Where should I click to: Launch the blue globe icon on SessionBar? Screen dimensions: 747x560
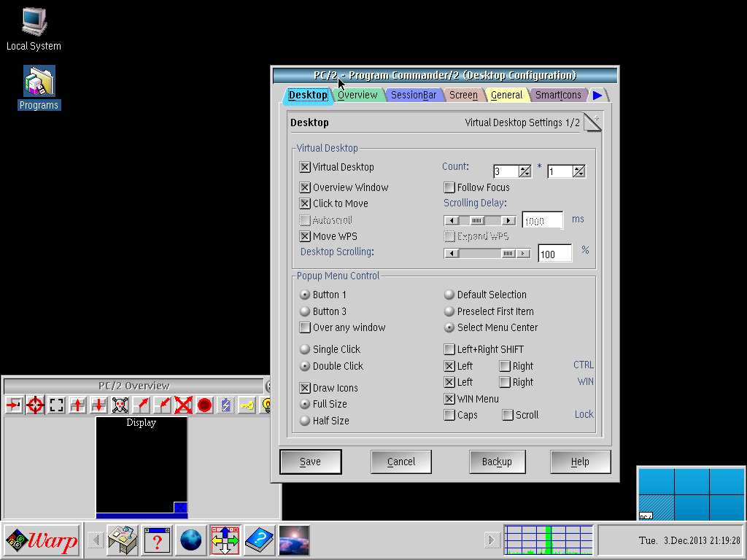tap(191, 540)
